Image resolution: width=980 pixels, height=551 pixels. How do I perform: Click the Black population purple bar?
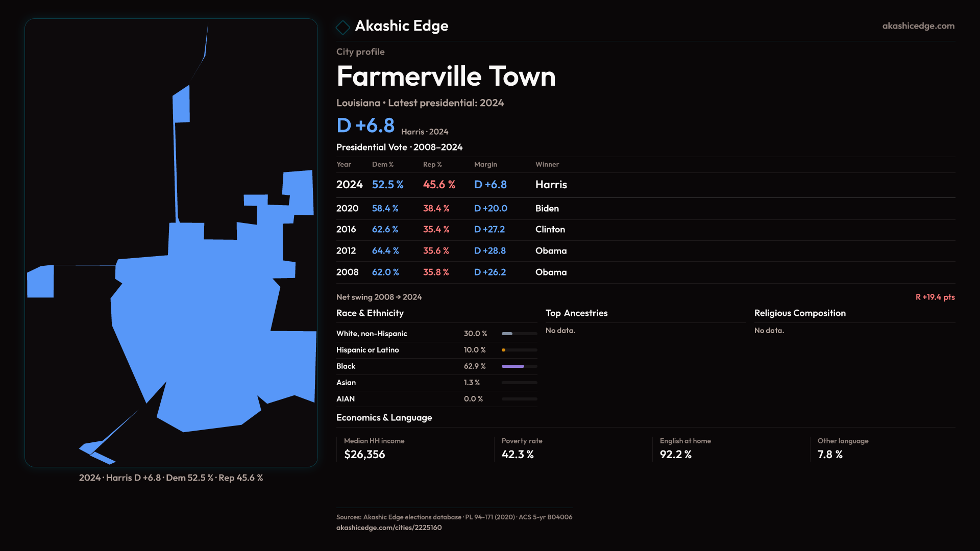[513, 366]
